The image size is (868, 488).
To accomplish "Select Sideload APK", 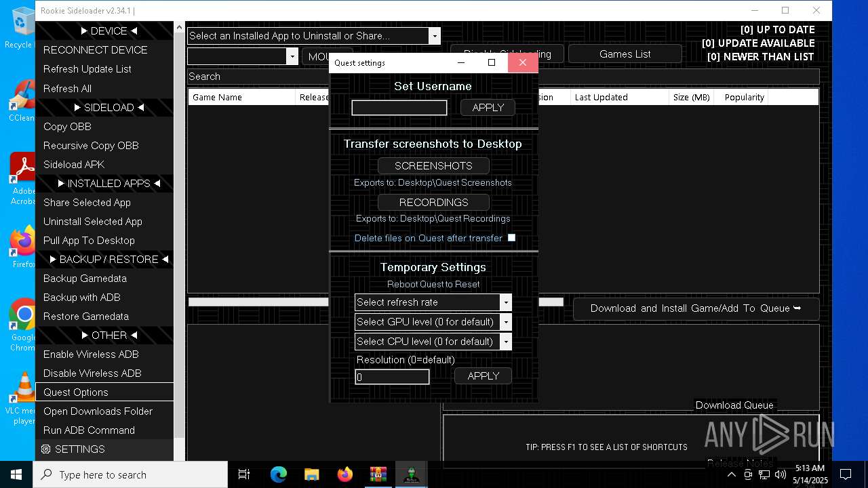I will (x=104, y=165).
